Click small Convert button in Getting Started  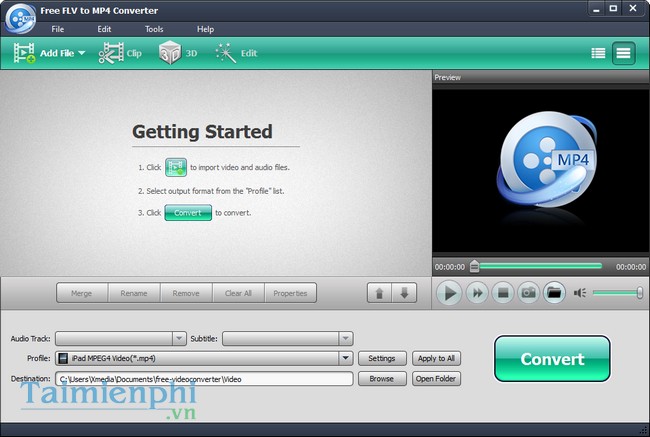[x=188, y=213]
